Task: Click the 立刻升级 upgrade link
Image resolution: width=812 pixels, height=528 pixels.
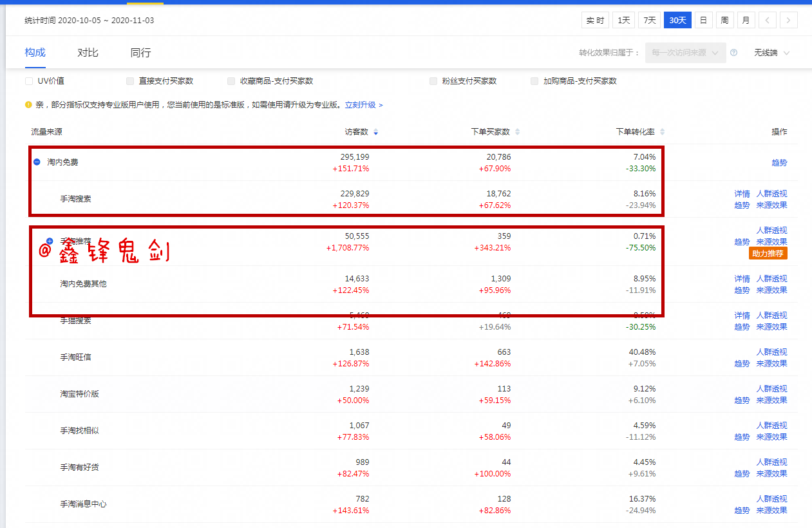Action: tap(363, 105)
